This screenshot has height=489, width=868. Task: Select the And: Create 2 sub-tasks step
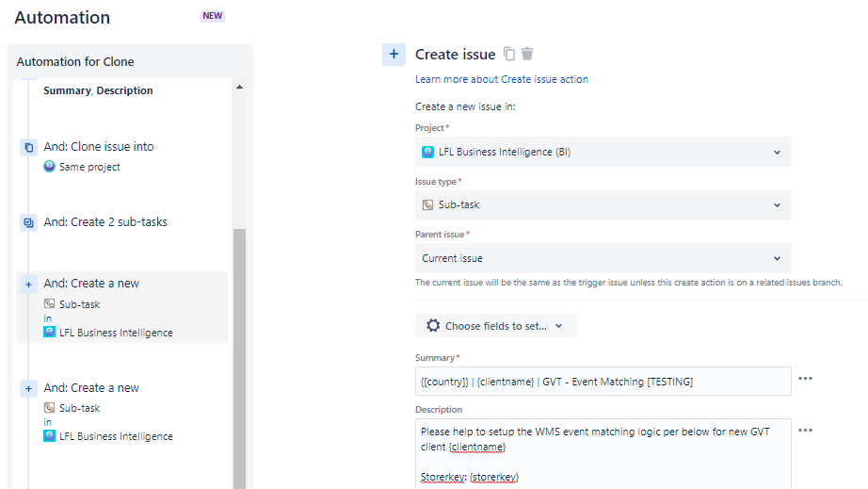point(105,221)
